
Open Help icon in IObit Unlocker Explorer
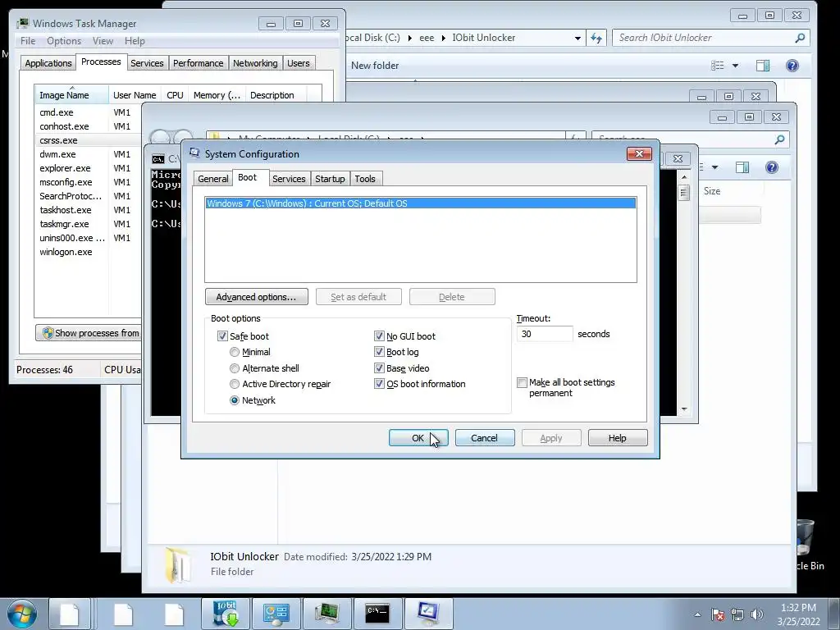click(792, 66)
